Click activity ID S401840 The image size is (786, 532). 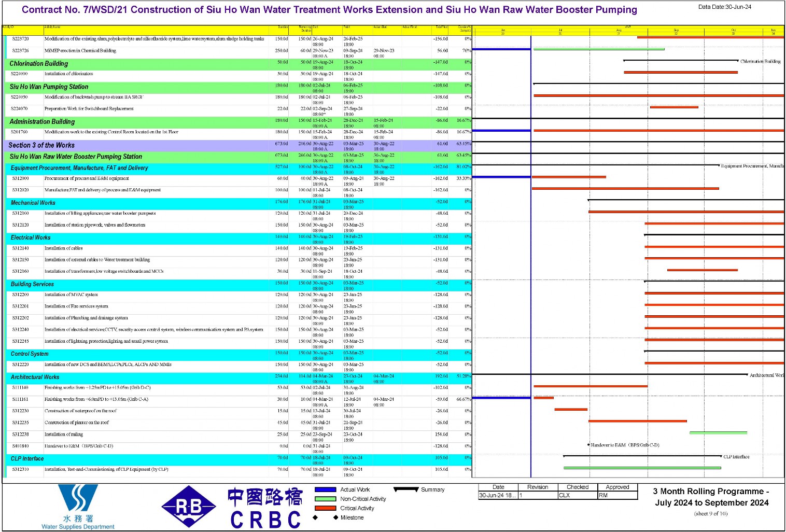(20, 446)
